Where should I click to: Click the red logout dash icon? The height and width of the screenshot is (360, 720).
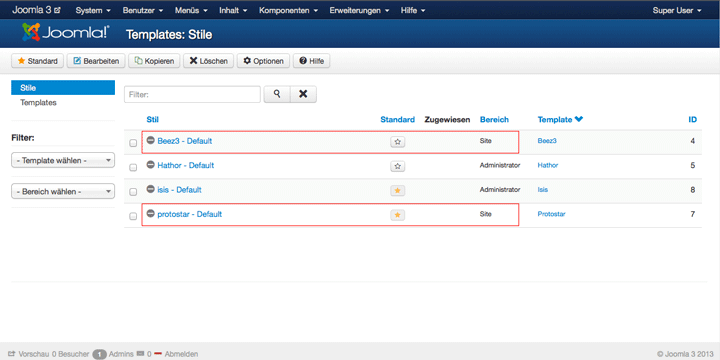pos(158,354)
